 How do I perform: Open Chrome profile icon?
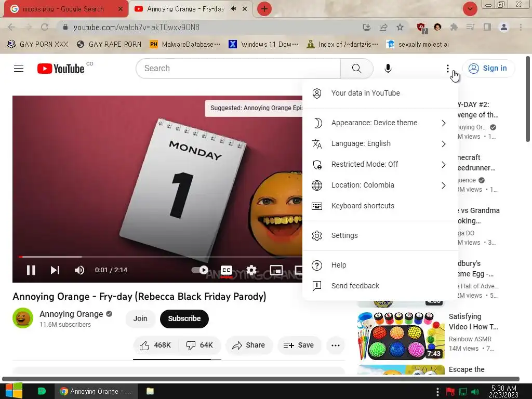point(504,27)
